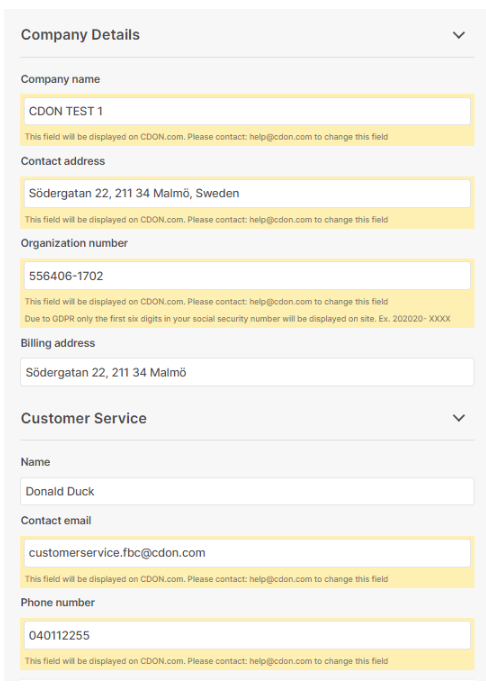This screenshot has width=486, height=689.
Task: Click help@cdon.com under the Contact address field
Action: 280,219
